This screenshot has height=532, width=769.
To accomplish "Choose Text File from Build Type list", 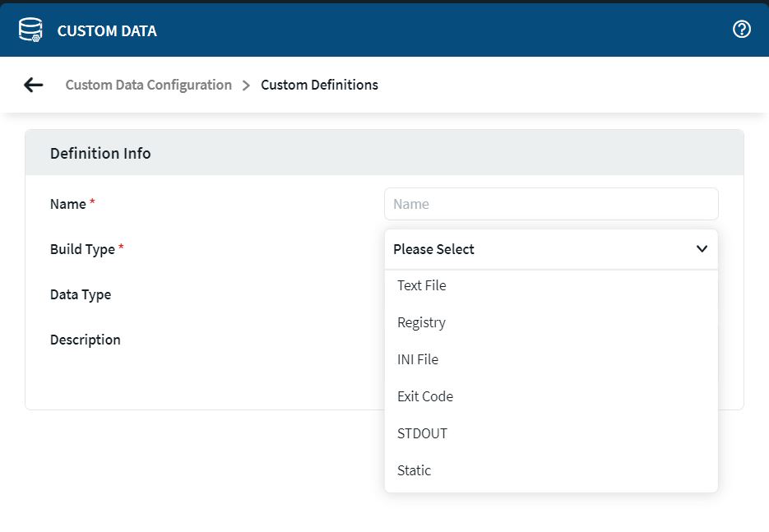I will click(x=421, y=285).
